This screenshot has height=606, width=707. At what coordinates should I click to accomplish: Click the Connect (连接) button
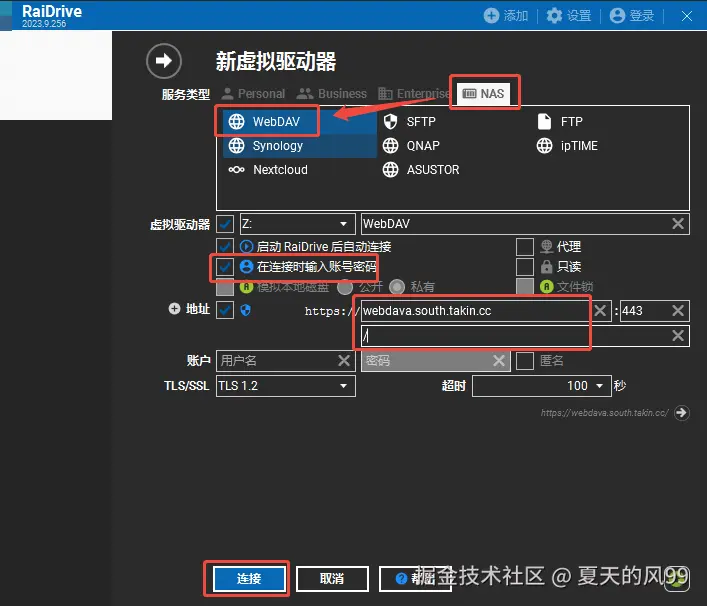(249, 578)
